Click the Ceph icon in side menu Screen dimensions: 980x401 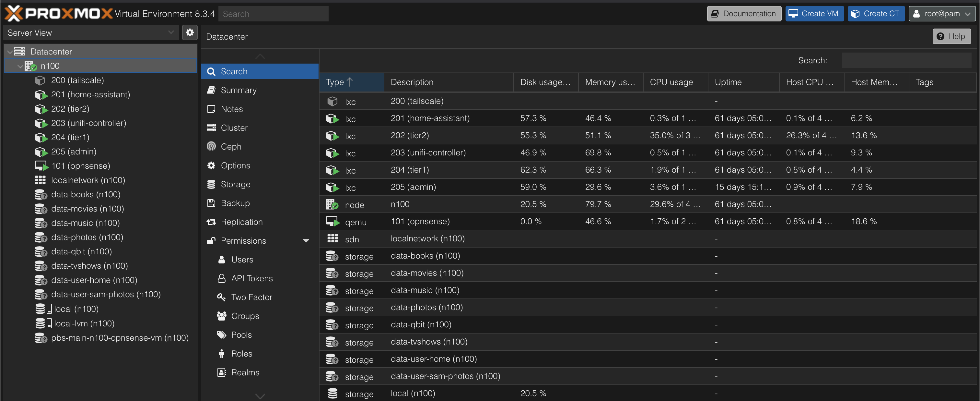(x=211, y=147)
